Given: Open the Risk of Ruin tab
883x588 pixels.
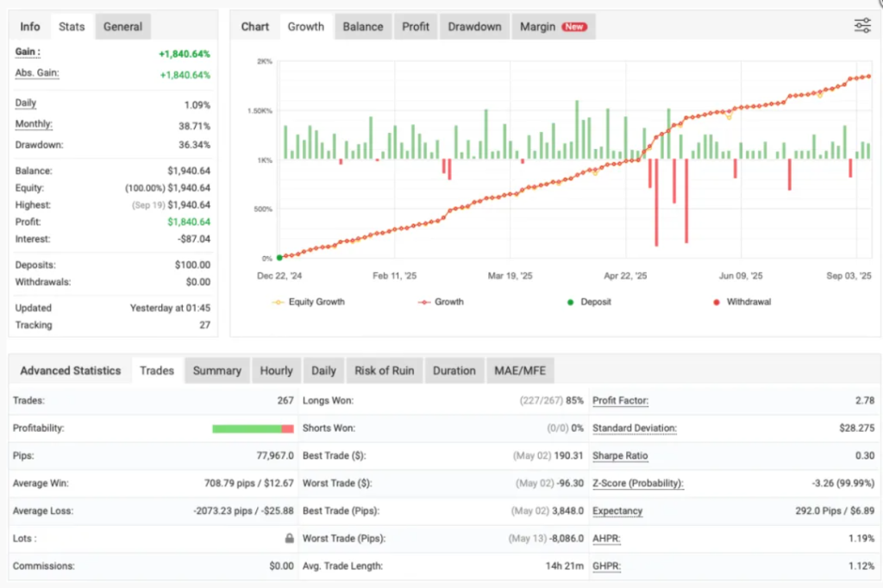Looking at the screenshot, I should tap(384, 370).
